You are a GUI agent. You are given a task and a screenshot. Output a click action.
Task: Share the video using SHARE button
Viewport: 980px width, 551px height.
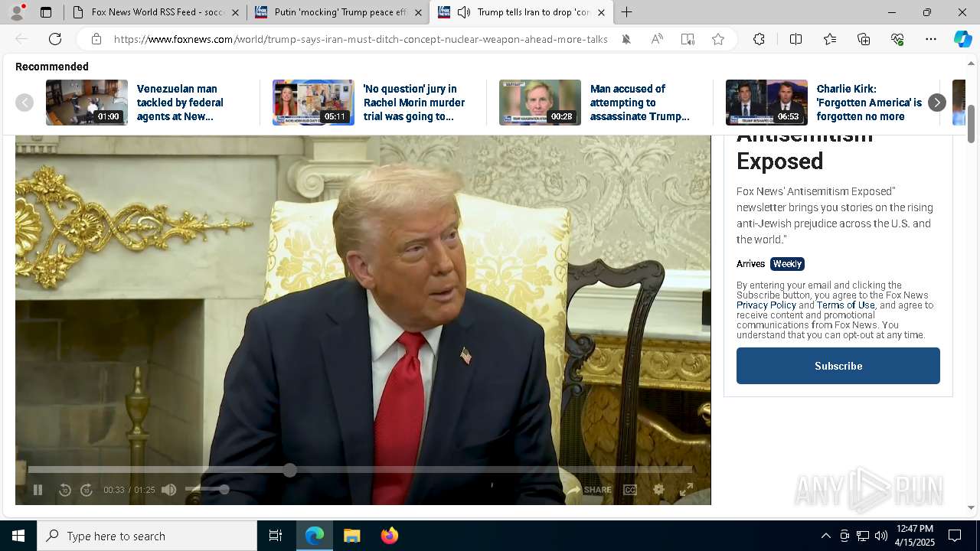[589, 490]
